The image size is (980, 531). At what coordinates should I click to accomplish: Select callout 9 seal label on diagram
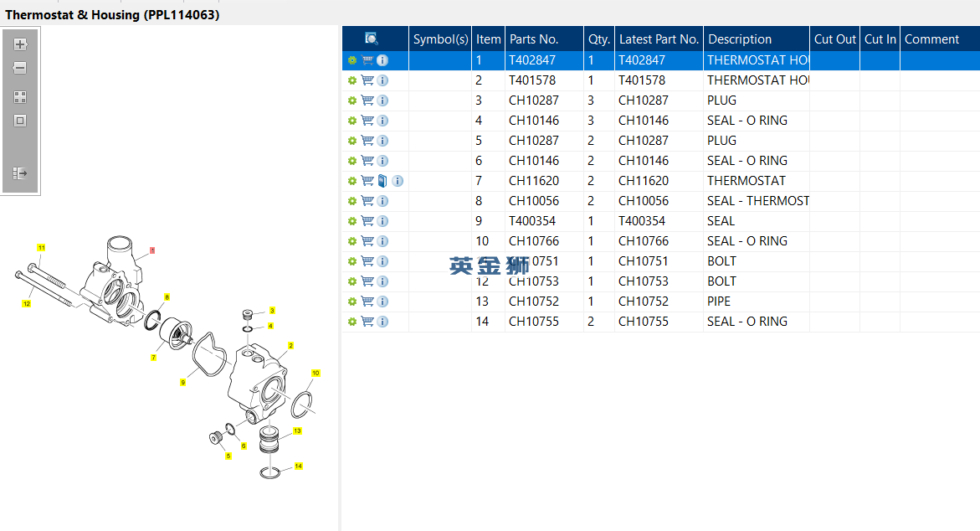(183, 382)
